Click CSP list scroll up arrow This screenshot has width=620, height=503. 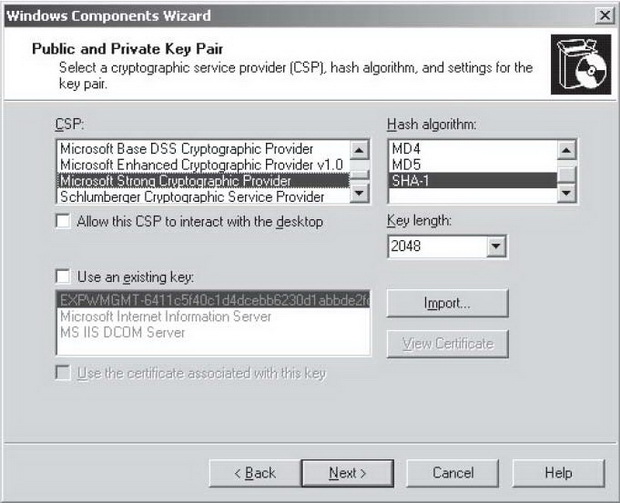[359, 150]
